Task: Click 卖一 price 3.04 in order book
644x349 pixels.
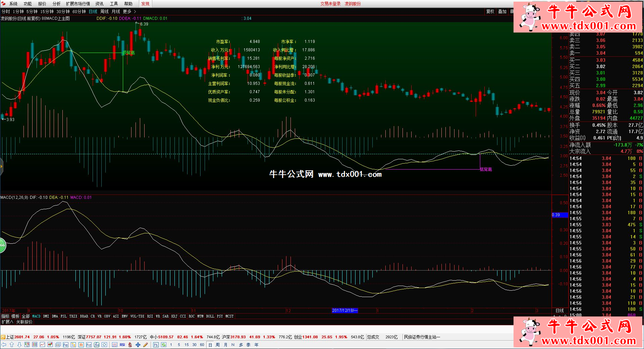Action: click(601, 53)
